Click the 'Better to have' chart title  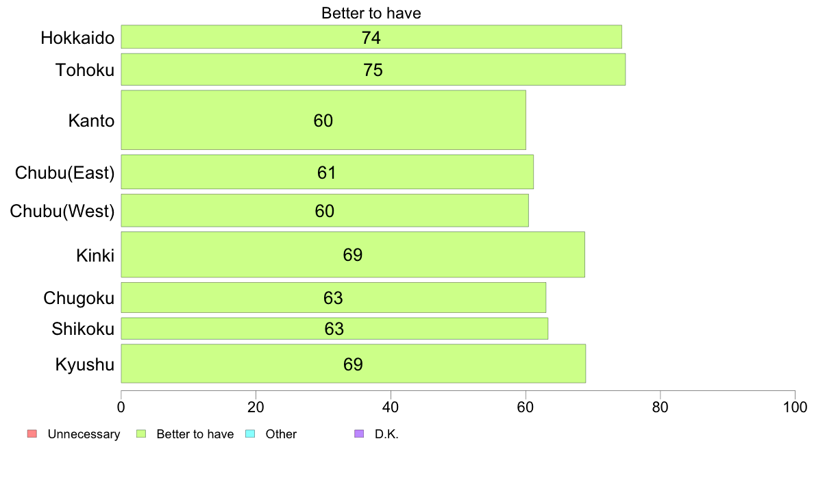pyautogui.click(x=371, y=13)
